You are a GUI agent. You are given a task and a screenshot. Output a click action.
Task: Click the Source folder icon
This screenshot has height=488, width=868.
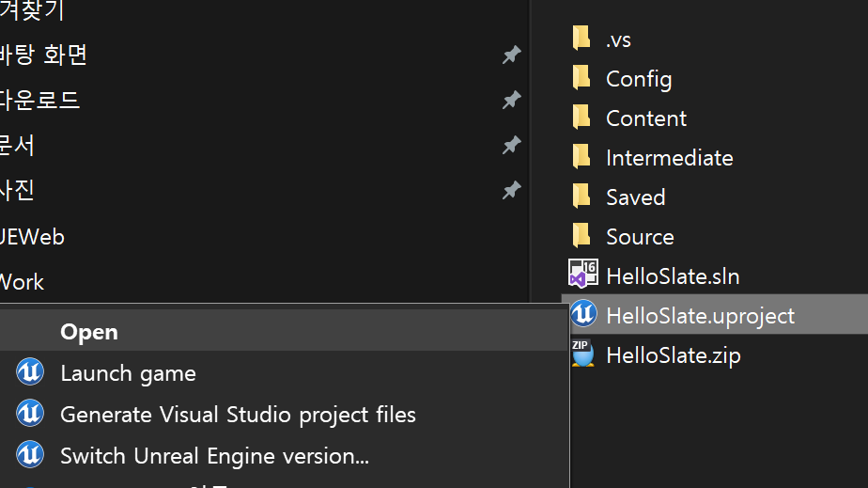tap(581, 235)
